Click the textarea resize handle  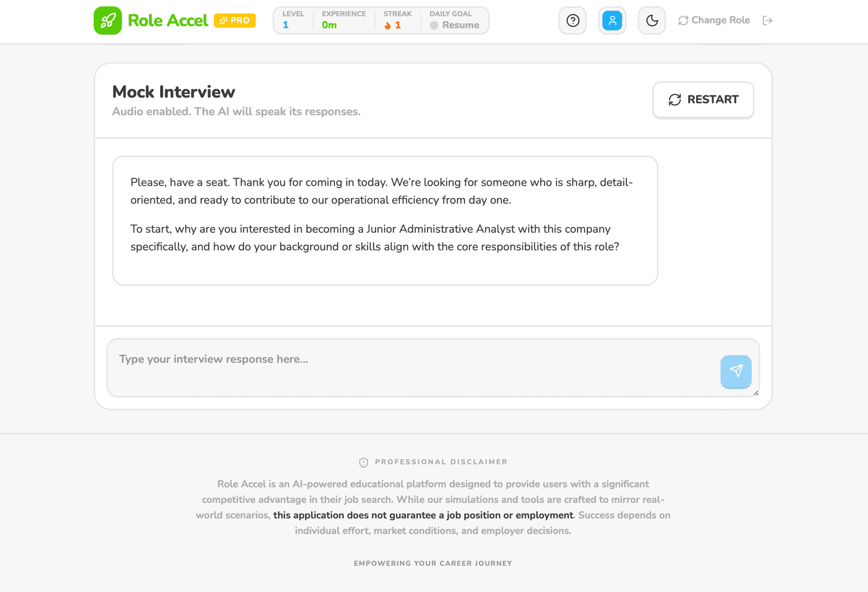pos(756,392)
